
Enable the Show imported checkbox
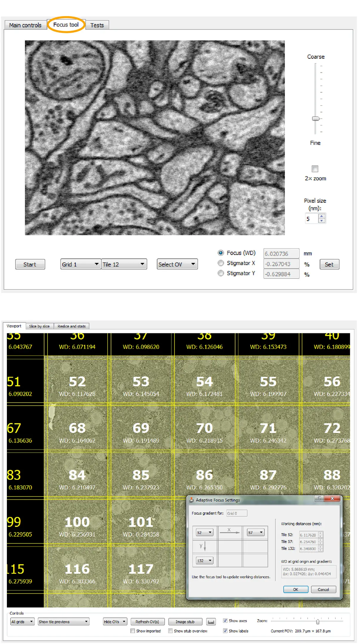[x=132, y=631]
